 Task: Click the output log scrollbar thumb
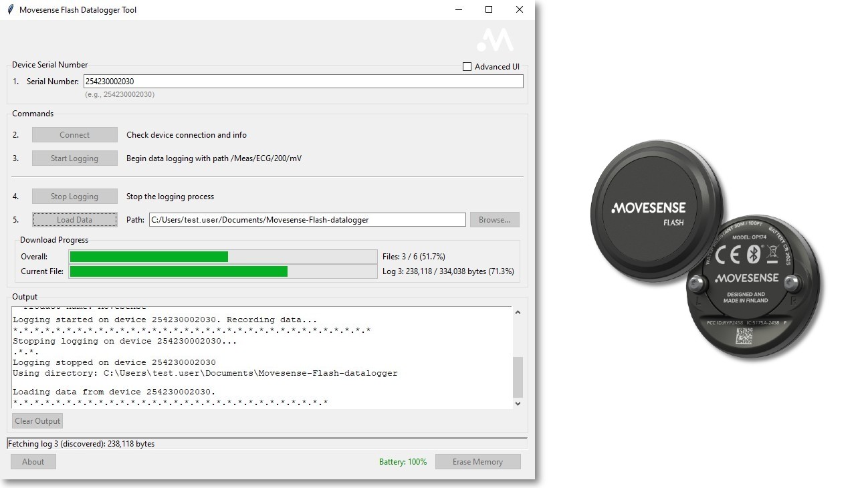click(x=518, y=377)
